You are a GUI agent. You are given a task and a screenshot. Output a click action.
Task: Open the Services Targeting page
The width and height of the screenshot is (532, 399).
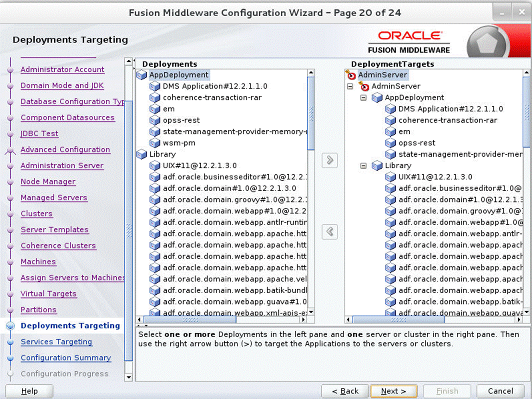pos(56,342)
